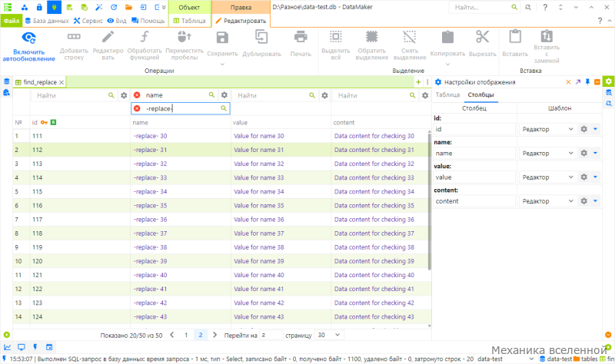Image resolution: width=615 pixels, height=364 pixels.
Task: Open the Сохранить dropdown arrow
Action: click(x=222, y=64)
